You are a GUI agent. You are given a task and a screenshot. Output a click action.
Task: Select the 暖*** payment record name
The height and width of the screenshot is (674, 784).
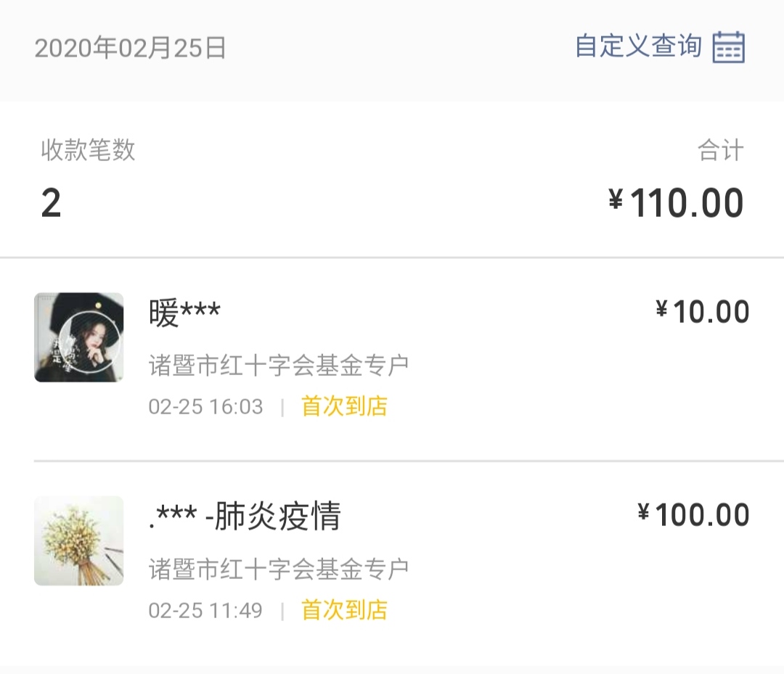(184, 313)
